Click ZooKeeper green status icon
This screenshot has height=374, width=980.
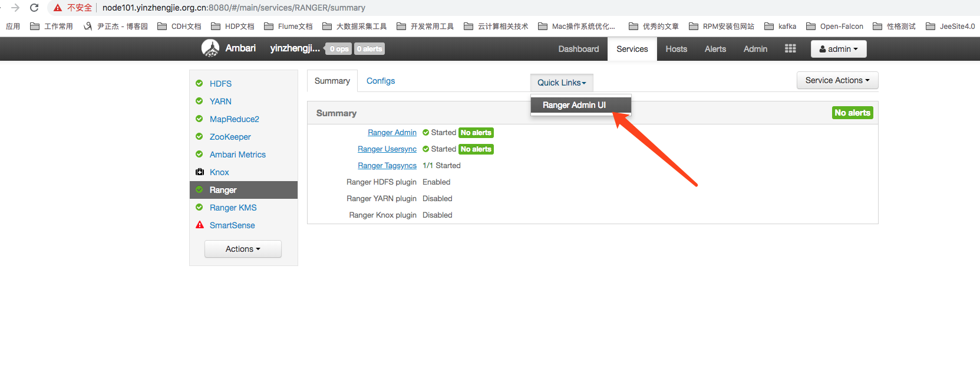(199, 136)
